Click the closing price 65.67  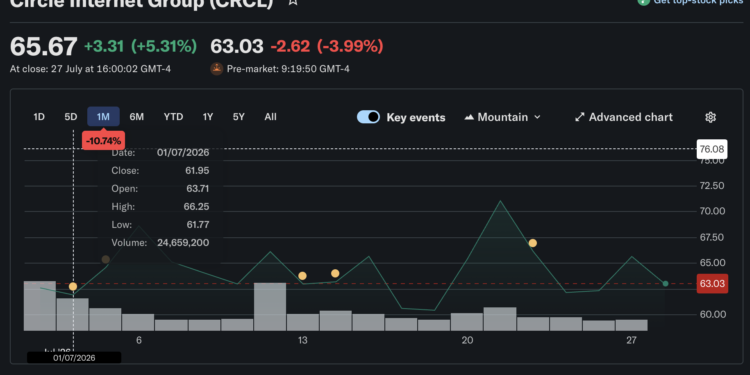point(44,46)
